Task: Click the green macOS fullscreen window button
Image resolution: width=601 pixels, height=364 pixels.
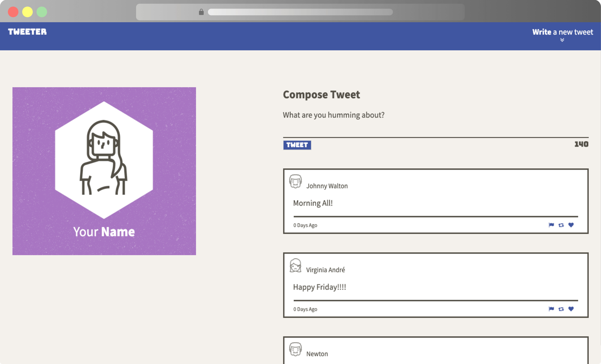Action: (42, 12)
